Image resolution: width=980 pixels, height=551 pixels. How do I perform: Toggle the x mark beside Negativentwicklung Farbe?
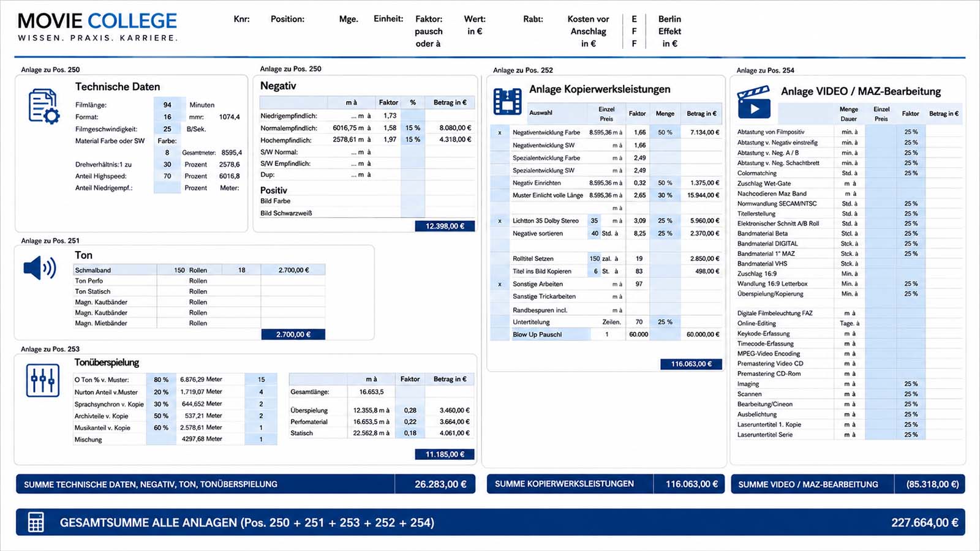[x=500, y=132]
